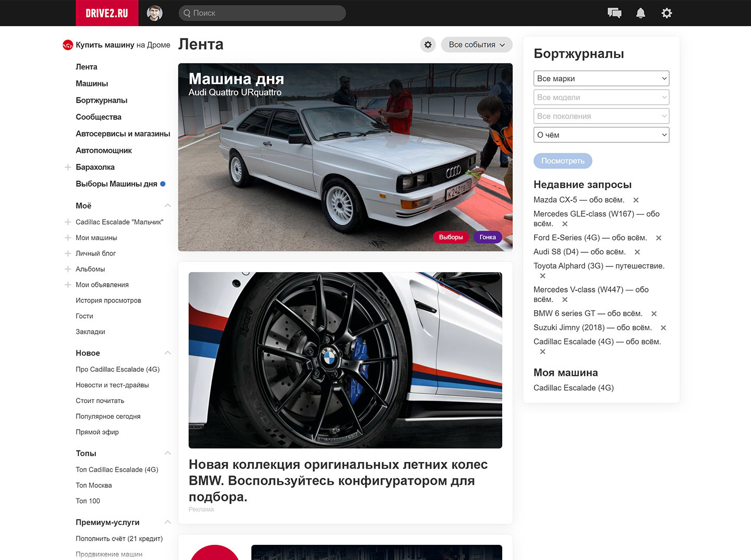Open Выборы Машины дня
Image resolution: width=751 pixels, height=560 pixels.
pyautogui.click(x=116, y=184)
